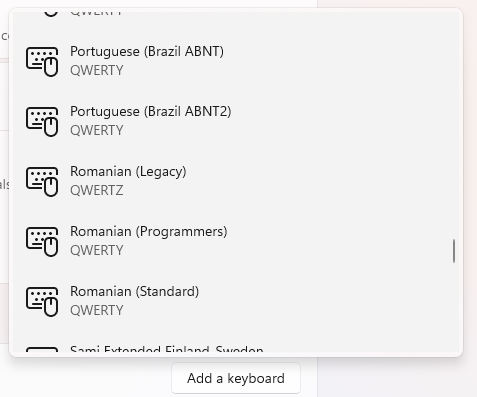Screen dimensions: 477x397
Task: Pick the Romanian (Legacy) keyboard layout
Action: tap(128, 171)
